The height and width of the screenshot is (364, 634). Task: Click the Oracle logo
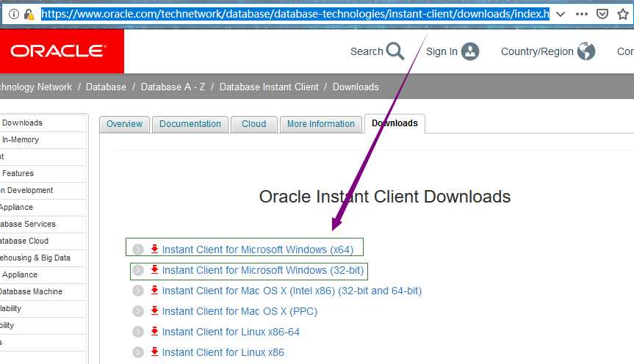coord(58,51)
